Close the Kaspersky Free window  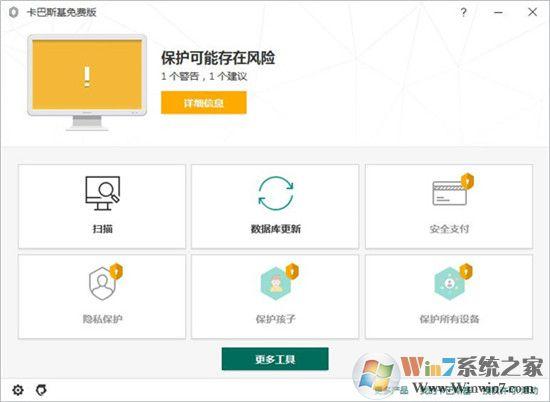coord(532,12)
